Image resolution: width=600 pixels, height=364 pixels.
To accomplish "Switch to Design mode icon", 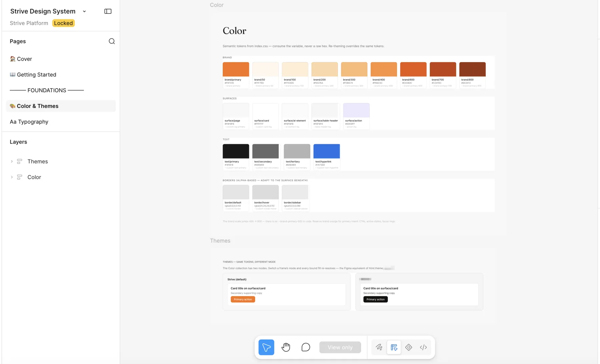I will tap(394, 347).
